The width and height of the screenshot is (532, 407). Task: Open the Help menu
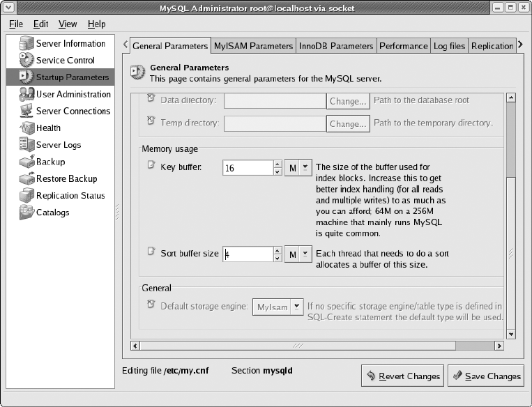[x=97, y=24]
